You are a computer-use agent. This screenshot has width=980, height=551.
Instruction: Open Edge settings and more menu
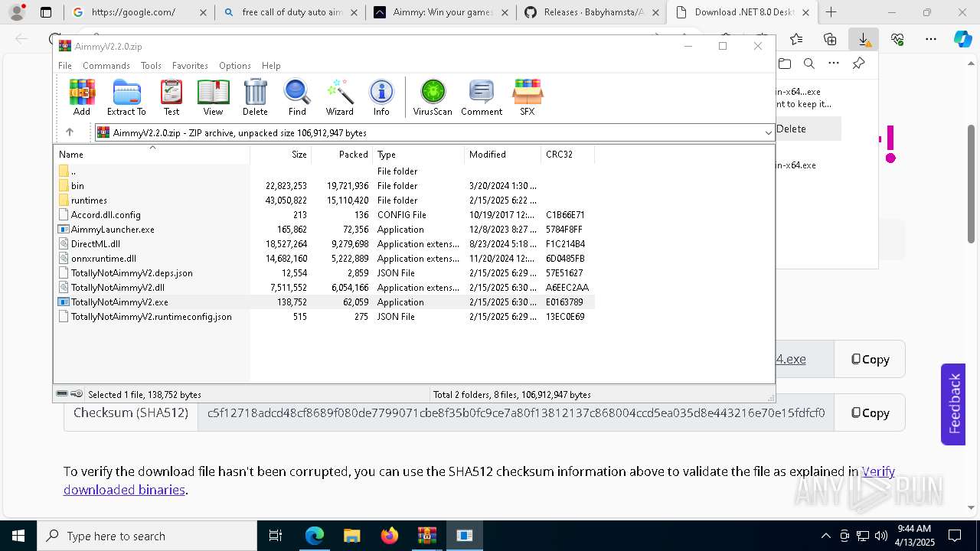click(x=930, y=39)
